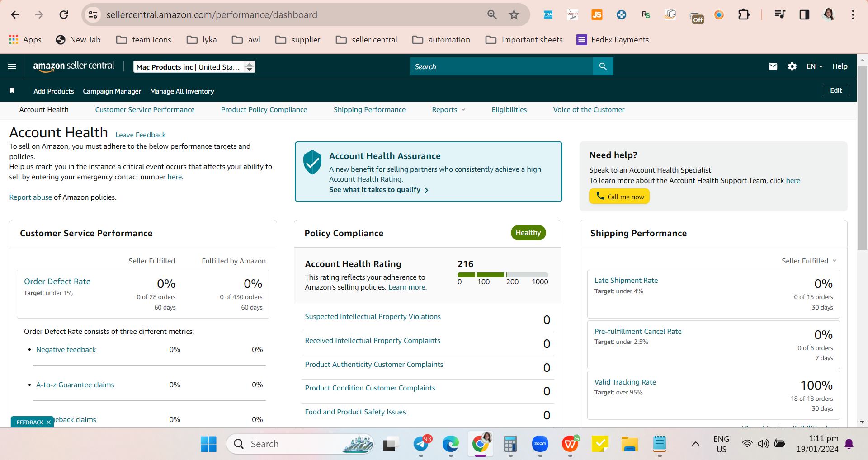
Task: Click the search magnifier button
Action: [x=603, y=66]
